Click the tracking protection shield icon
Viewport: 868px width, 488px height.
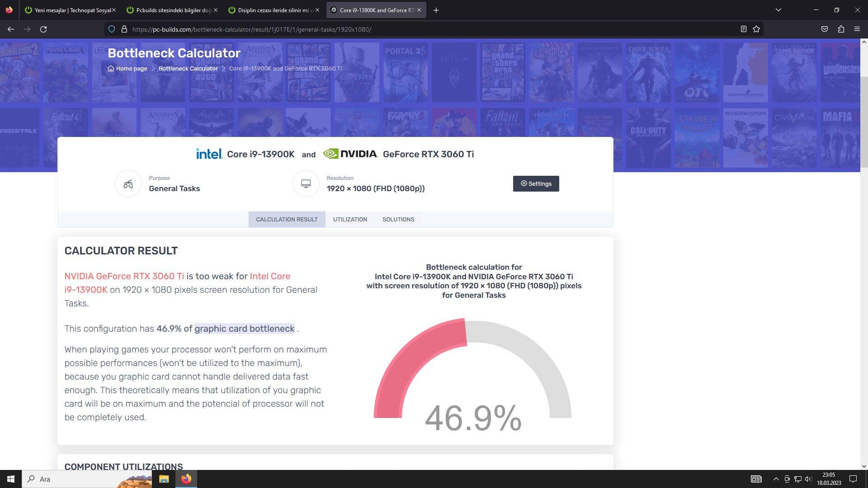[x=112, y=29]
